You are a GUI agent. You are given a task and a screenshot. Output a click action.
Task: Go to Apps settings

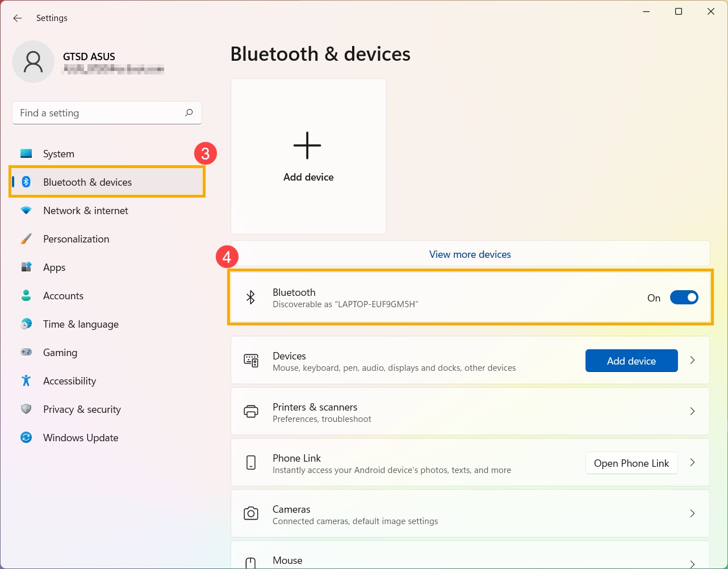click(107, 267)
